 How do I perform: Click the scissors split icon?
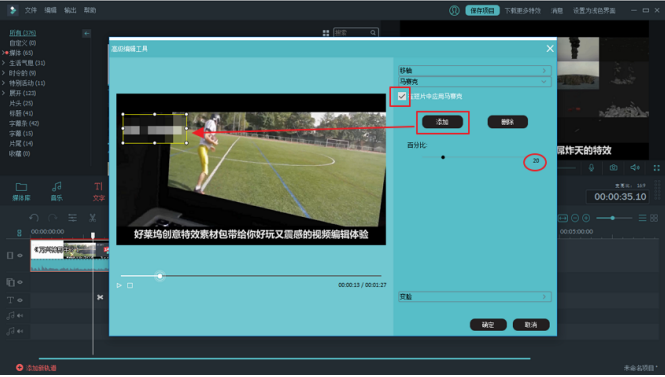[x=92, y=218]
